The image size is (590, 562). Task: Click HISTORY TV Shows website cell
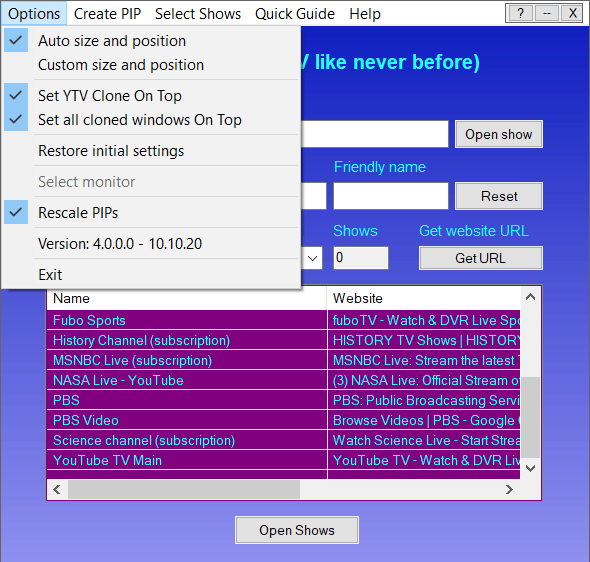tap(424, 340)
